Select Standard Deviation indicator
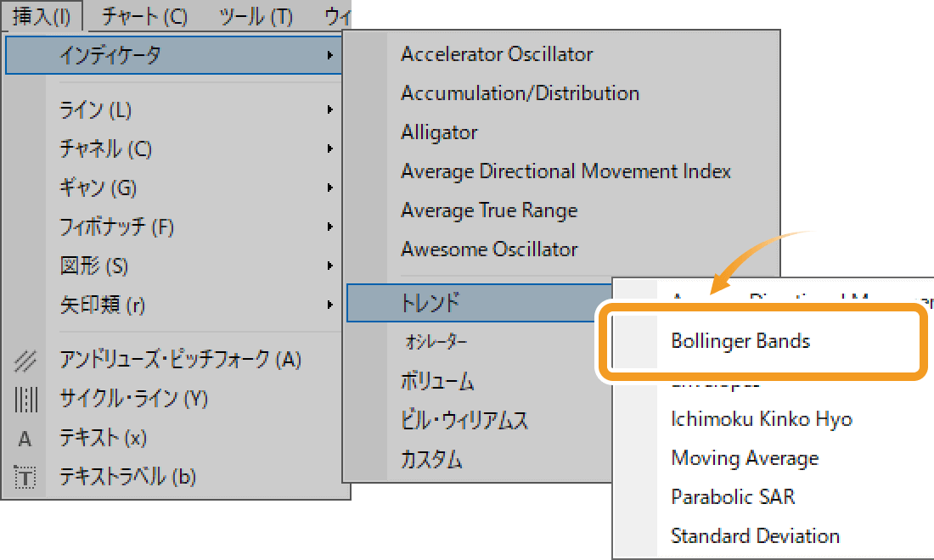 [756, 536]
